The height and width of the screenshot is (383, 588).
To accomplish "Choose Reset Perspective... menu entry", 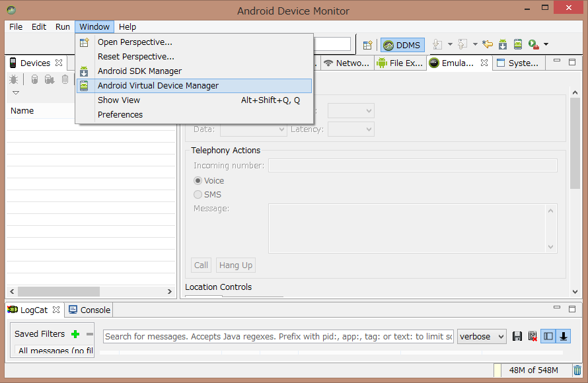I will pyautogui.click(x=194, y=57).
